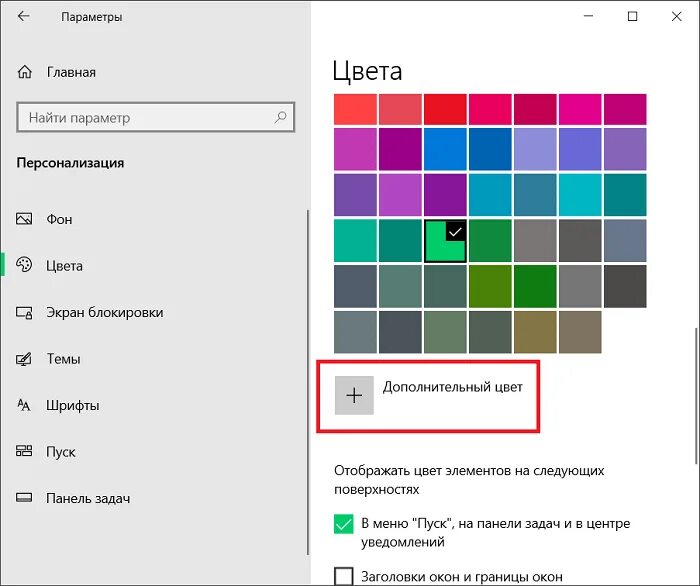Pick the slate blue-gray swatch ending the fourth row
The image size is (700, 586).
coord(625,241)
